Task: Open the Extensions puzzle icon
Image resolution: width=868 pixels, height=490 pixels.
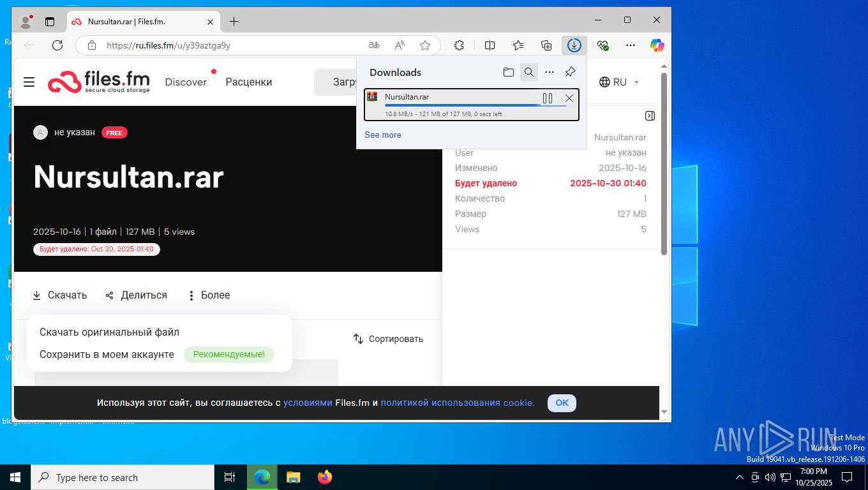Action: pyautogui.click(x=459, y=45)
